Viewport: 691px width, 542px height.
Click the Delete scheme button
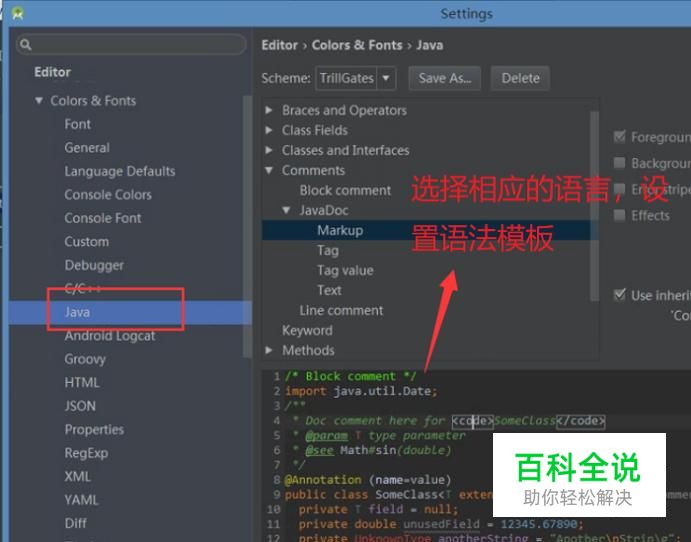(520, 78)
